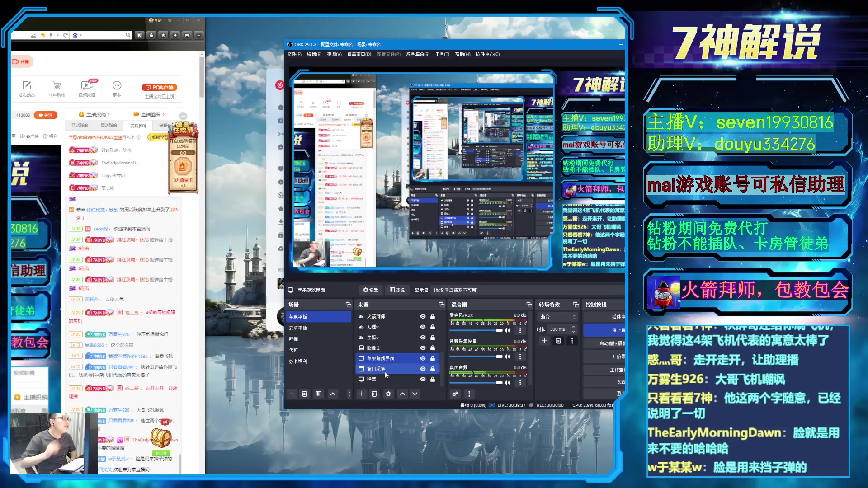Open source properties gear in sources toolbar

point(388,394)
